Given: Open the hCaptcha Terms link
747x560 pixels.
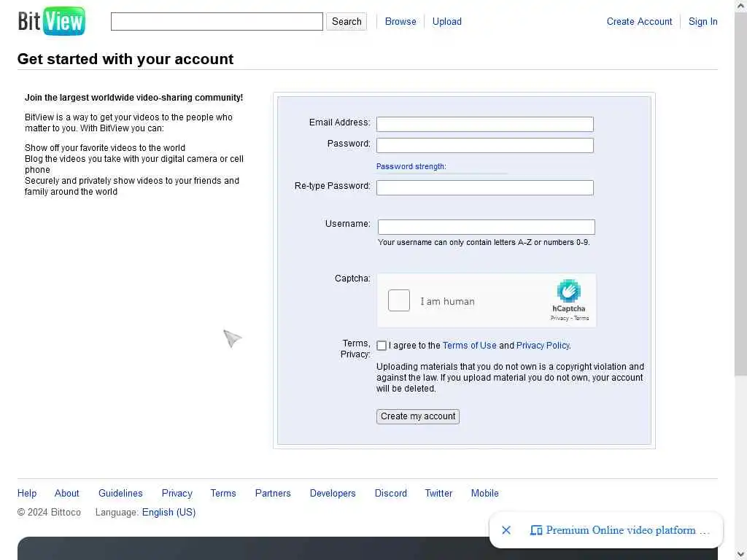Looking at the screenshot, I should pos(581,318).
